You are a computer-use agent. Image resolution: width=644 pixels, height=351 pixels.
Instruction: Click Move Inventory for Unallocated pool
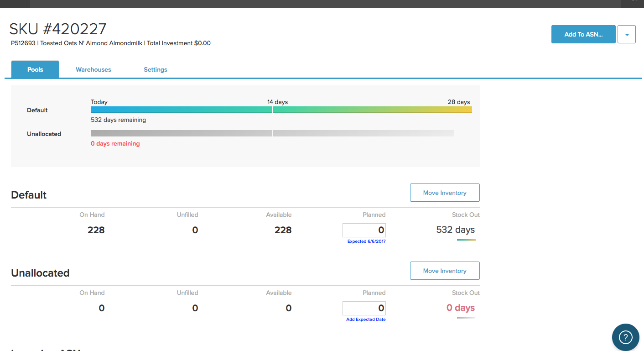point(445,271)
